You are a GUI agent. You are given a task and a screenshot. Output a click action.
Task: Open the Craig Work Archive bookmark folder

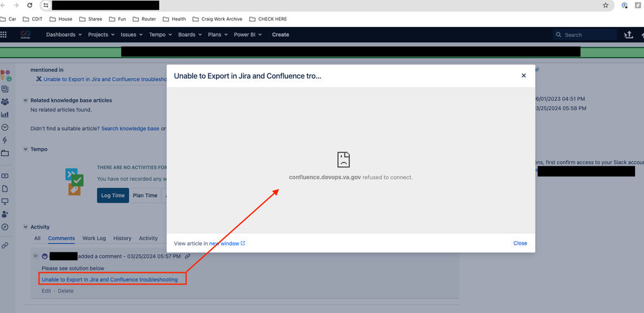click(217, 19)
